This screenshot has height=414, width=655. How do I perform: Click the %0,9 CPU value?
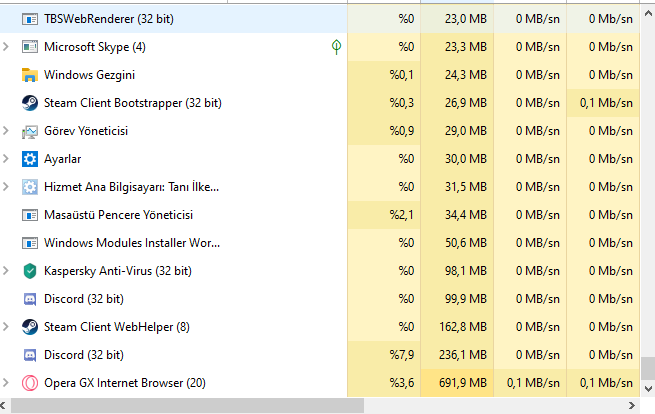coord(401,131)
